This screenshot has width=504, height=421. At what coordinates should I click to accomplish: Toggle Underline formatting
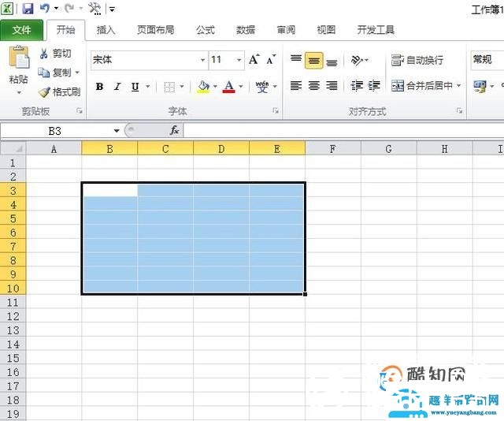[x=135, y=87]
